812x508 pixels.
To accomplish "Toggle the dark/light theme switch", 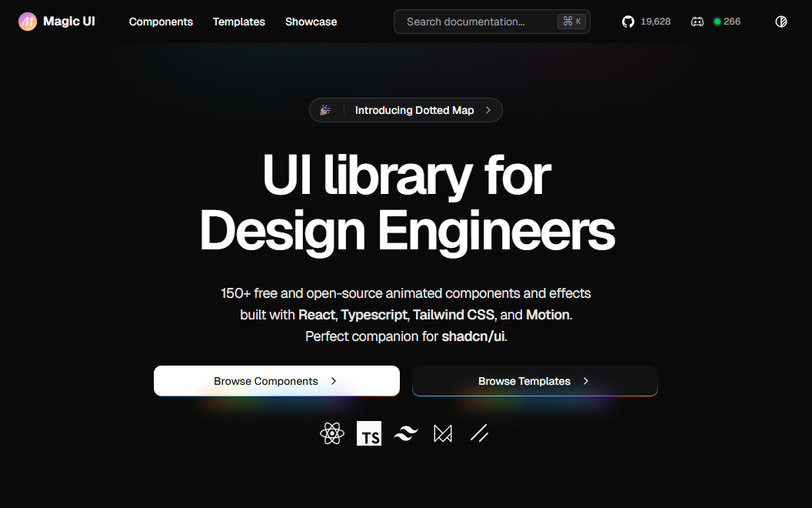I will coord(781,22).
